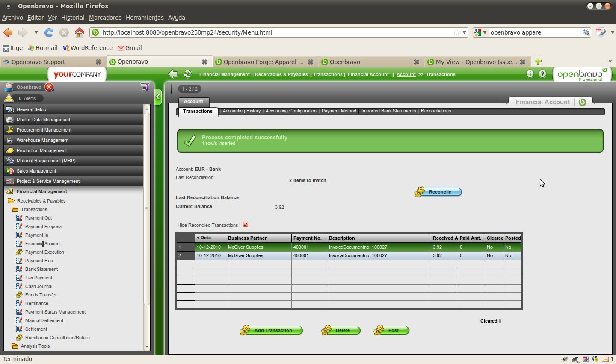Viewport: 616px width, 364px height.
Task: Open the About info icon
Action: (x=530, y=74)
